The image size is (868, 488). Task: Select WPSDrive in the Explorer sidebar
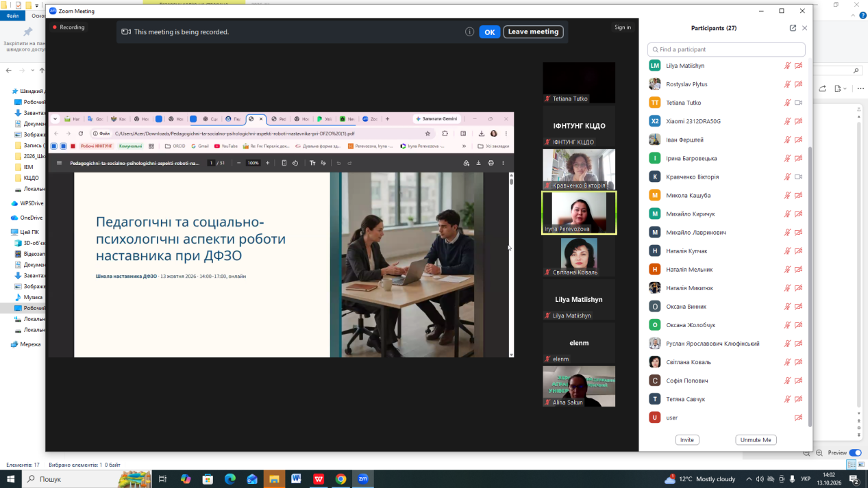[x=32, y=203]
